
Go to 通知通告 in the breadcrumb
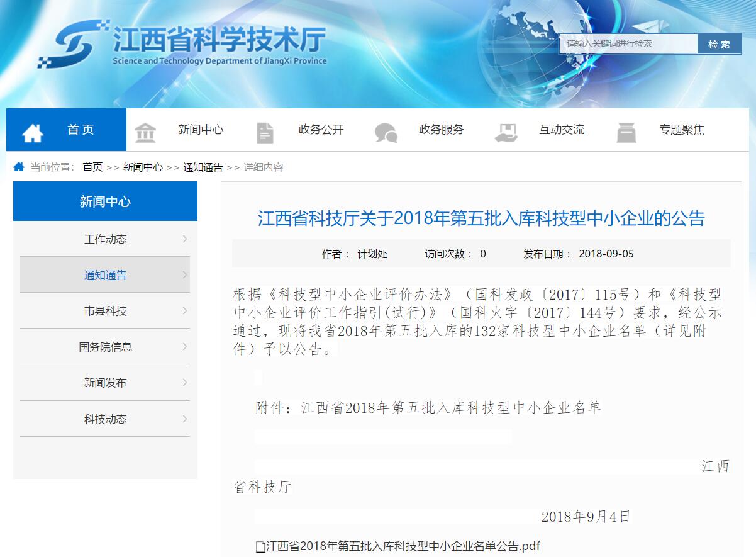click(x=203, y=167)
